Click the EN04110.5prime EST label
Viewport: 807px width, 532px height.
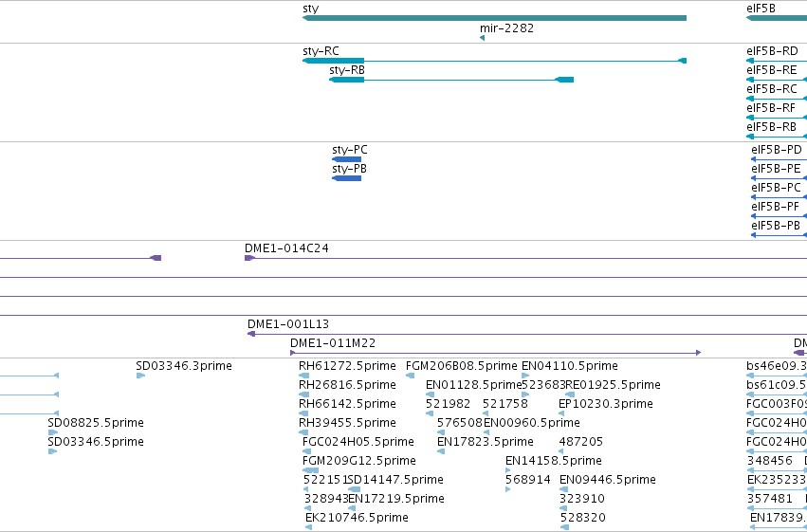(570, 366)
